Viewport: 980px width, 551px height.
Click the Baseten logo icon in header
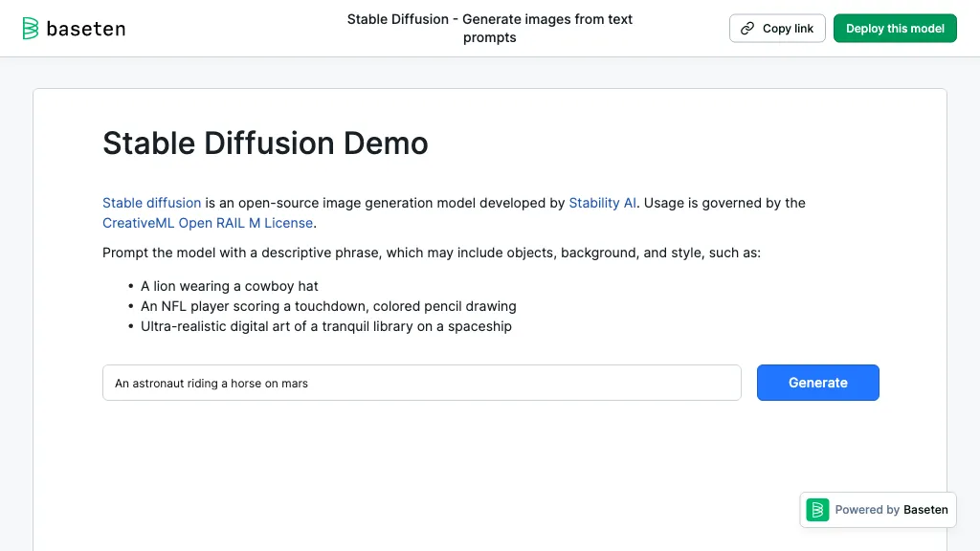pos(32,29)
